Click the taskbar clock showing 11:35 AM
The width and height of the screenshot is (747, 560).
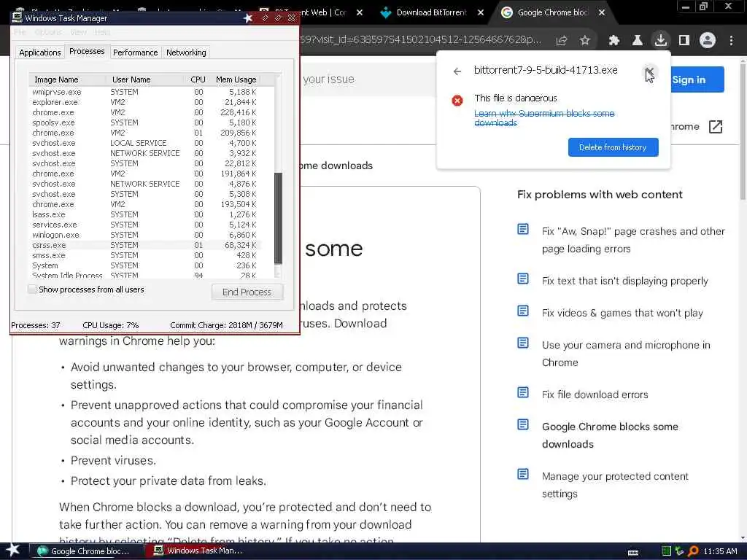(x=720, y=551)
